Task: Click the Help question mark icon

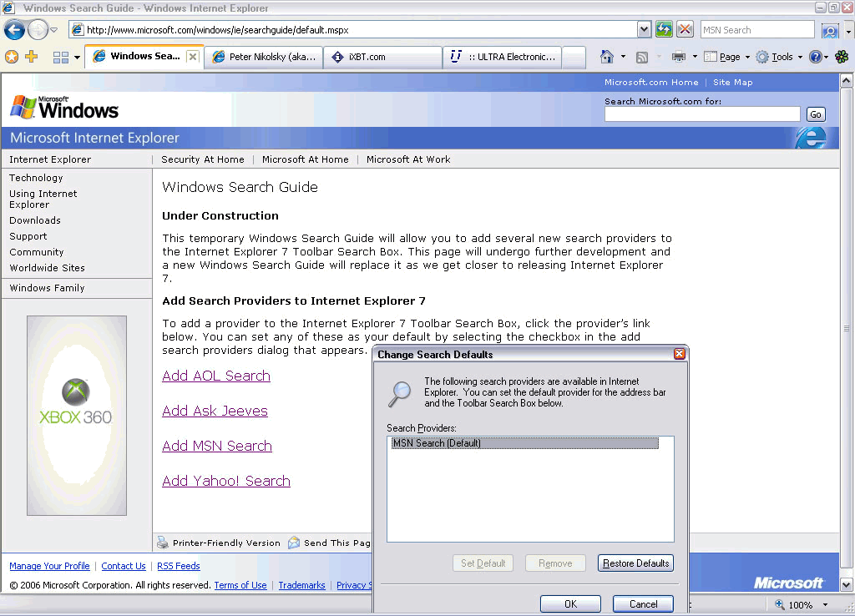Action: click(x=815, y=57)
